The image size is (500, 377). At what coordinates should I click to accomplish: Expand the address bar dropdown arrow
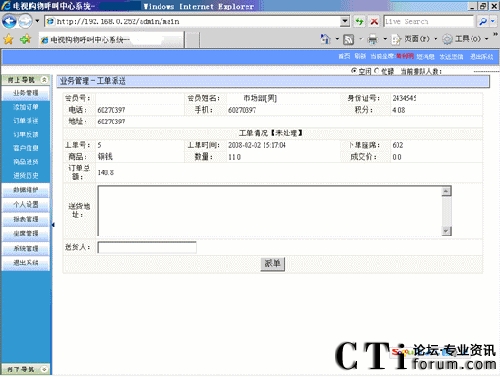pyautogui.click(x=345, y=21)
